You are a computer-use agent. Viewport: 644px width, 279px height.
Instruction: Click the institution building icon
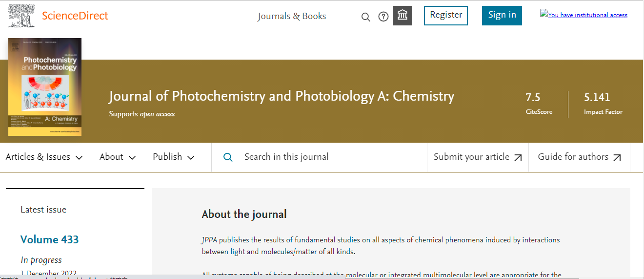point(402,16)
